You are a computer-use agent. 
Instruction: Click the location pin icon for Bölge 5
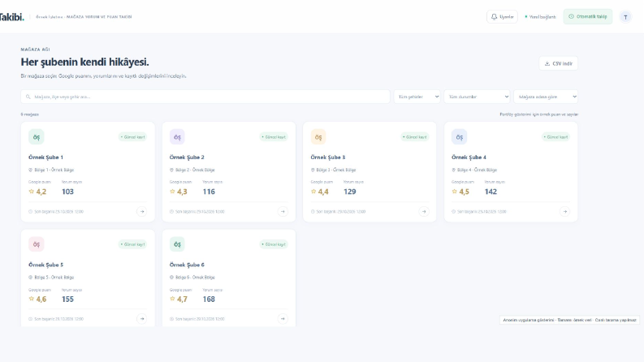pos(30,278)
